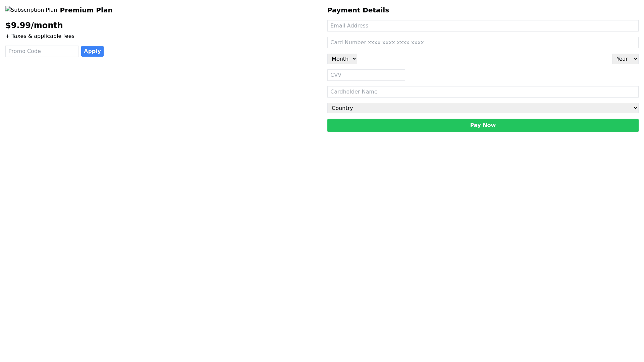The width and height of the screenshot is (644, 362).
Task: Click the broken Subscription Plan image icon
Action: (8, 9)
